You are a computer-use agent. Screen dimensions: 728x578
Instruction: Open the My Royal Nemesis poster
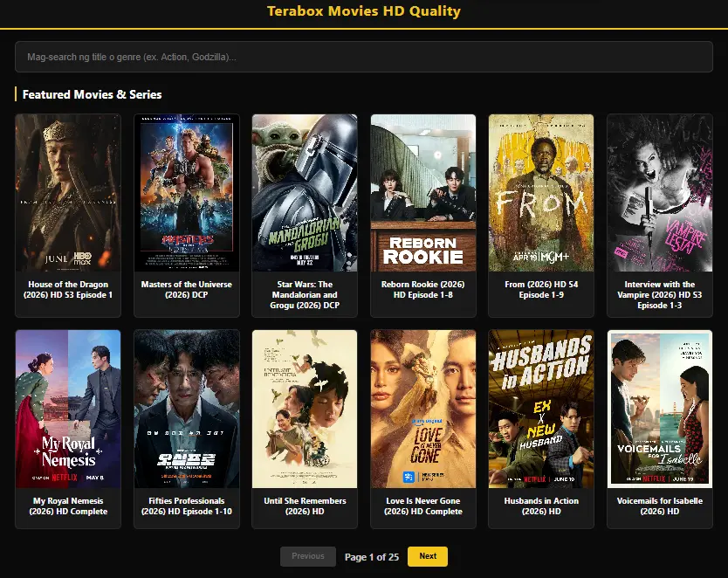tap(68, 409)
